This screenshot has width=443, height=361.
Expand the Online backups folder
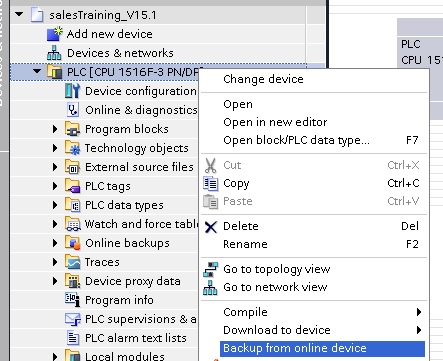pos(55,243)
